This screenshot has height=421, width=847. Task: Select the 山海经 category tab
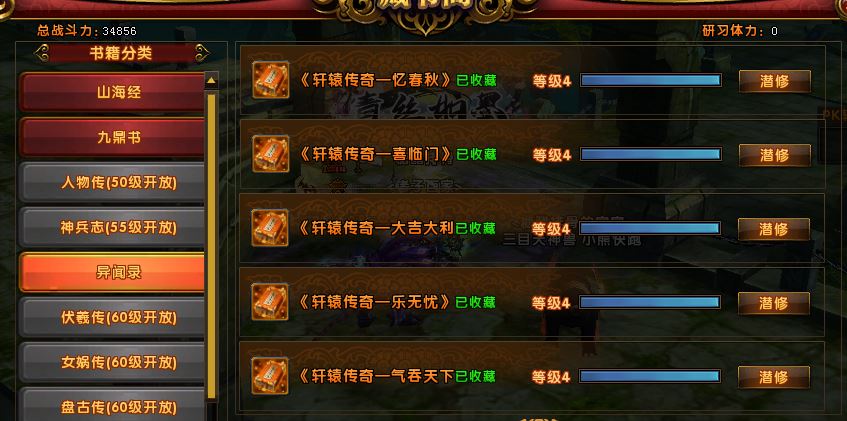112,92
